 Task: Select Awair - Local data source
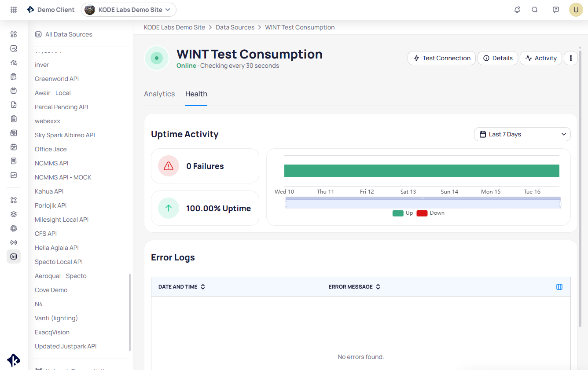pyautogui.click(x=53, y=93)
